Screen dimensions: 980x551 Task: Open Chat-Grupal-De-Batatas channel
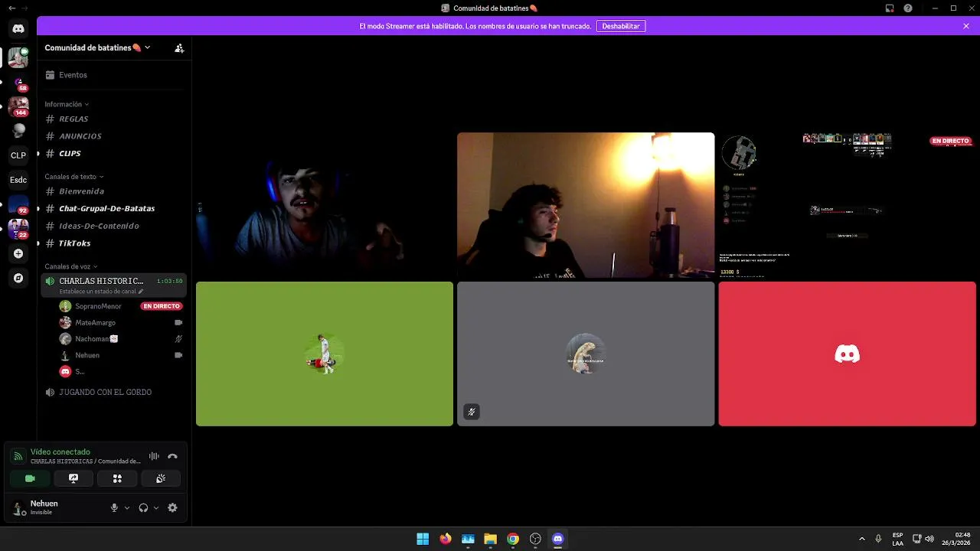click(x=113, y=208)
